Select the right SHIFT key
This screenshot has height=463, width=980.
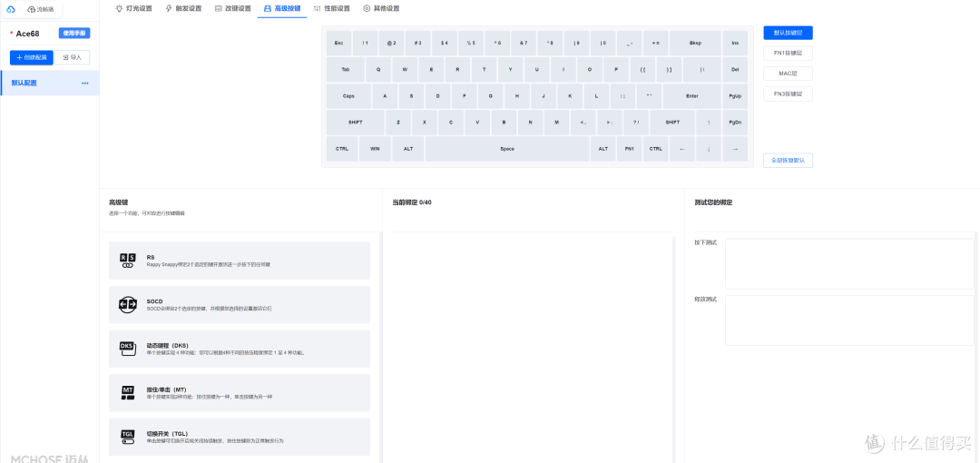pyautogui.click(x=672, y=123)
